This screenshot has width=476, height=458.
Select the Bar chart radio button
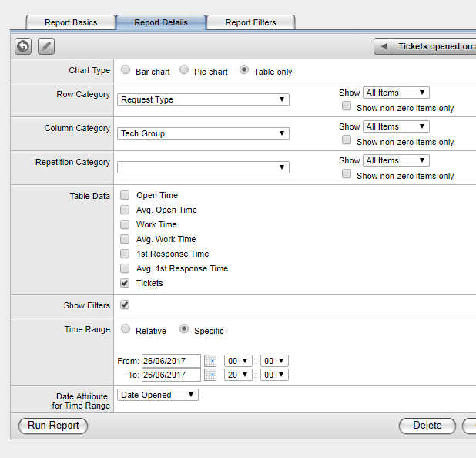point(126,70)
